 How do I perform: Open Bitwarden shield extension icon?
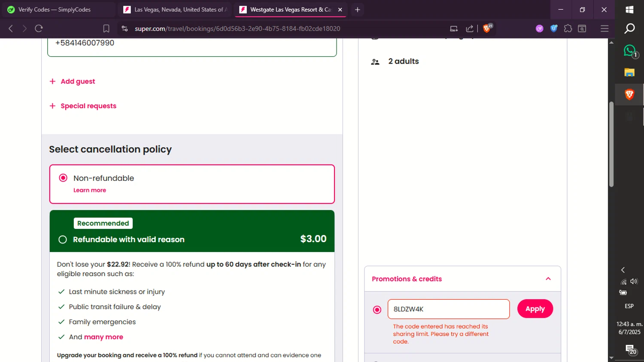554,28
